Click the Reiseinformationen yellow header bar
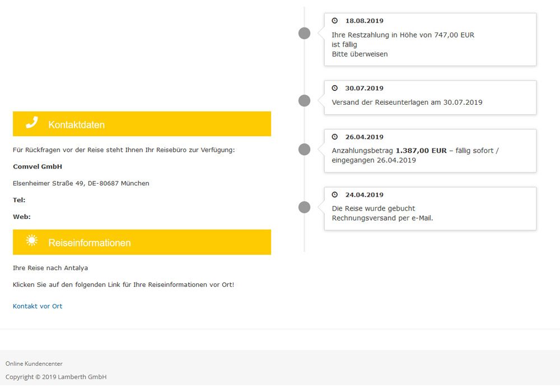 click(142, 242)
